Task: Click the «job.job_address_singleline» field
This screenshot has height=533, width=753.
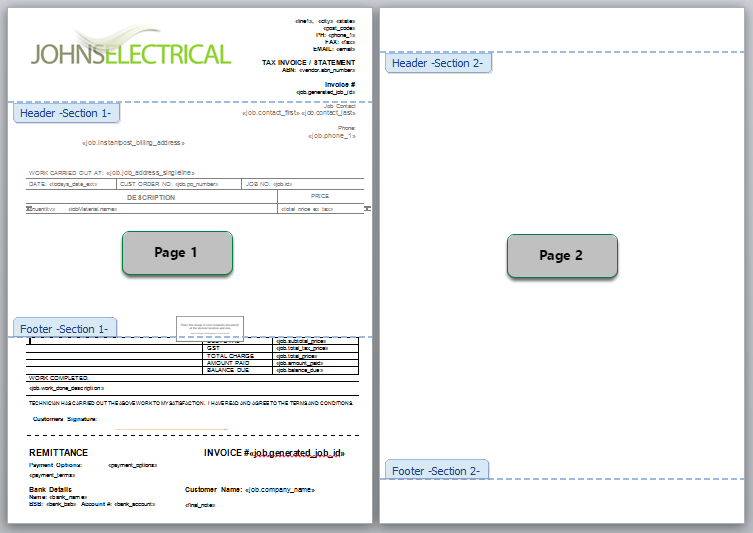Action: 150,172
